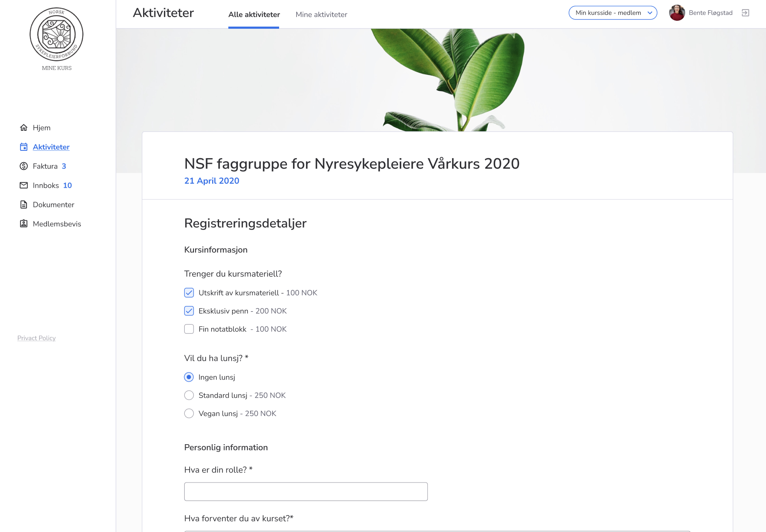The height and width of the screenshot is (532, 766).
Task: Click the Aktiviteter calendar icon
Action: 24,147
